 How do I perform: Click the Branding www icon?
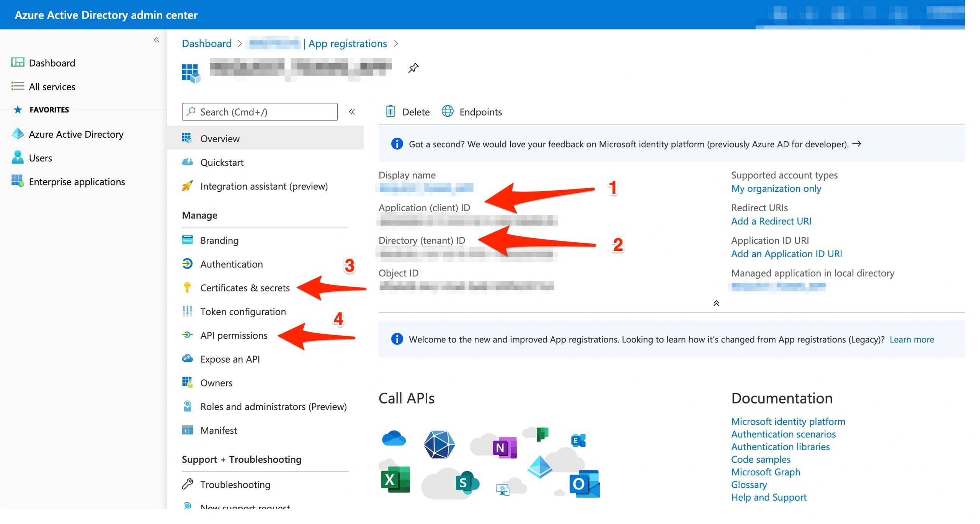click(x=187, y=240)
